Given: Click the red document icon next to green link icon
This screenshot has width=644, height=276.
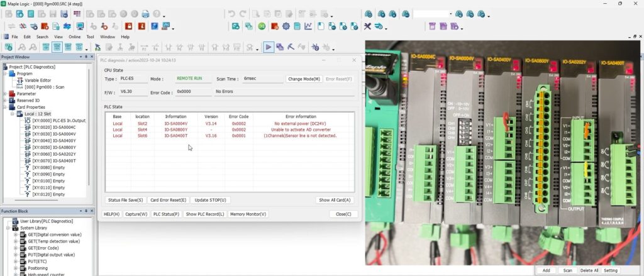Looking at the screenshot, I should (274, 26).
